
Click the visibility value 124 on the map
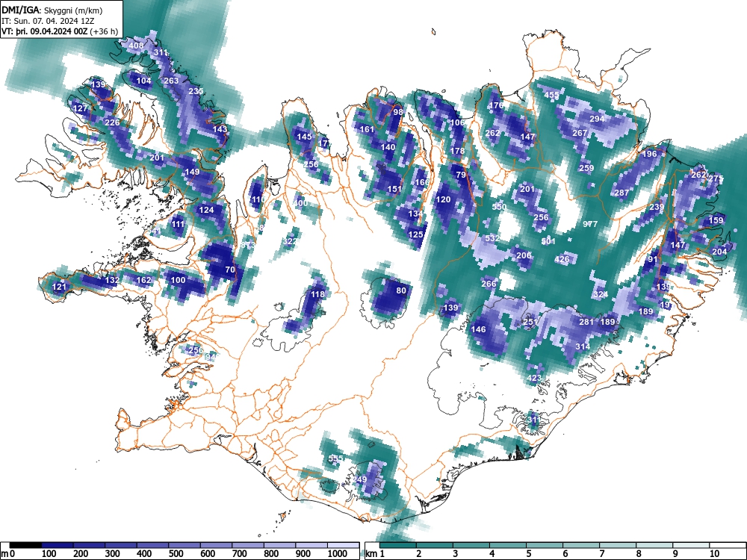[x=206, y=210]
